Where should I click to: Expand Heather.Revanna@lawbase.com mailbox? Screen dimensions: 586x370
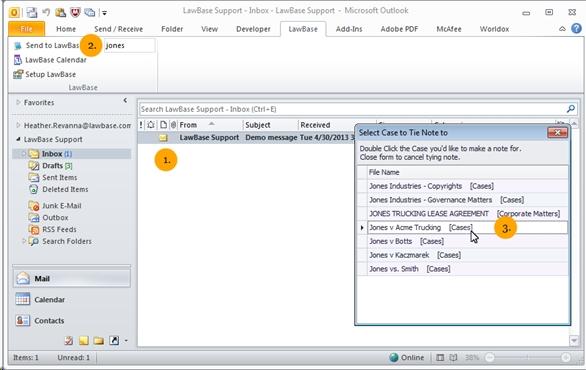18,126
